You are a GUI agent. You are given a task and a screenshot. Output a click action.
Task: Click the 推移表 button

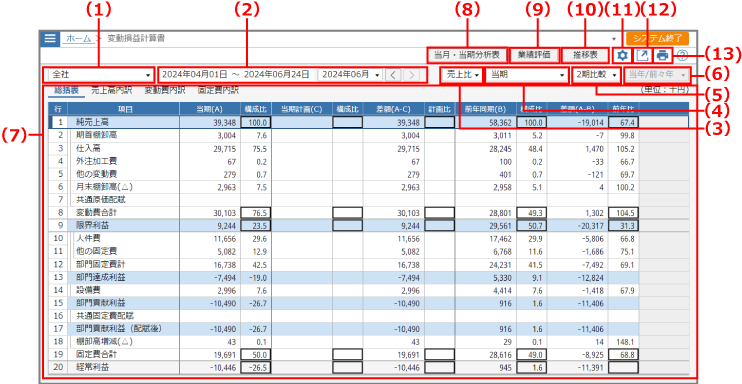pos(585,55)
